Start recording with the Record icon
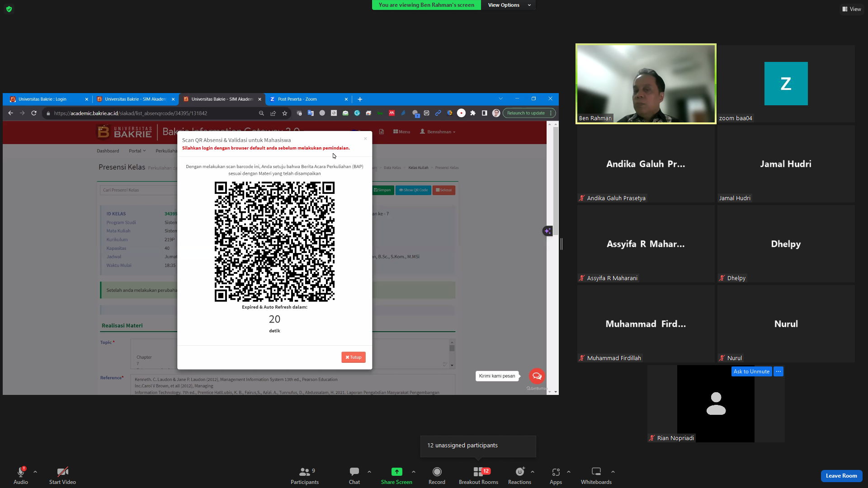 tap(437, 472)
